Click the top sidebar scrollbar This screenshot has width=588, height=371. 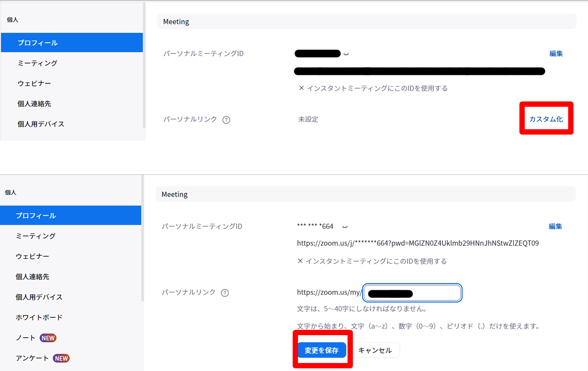point(144,65)
